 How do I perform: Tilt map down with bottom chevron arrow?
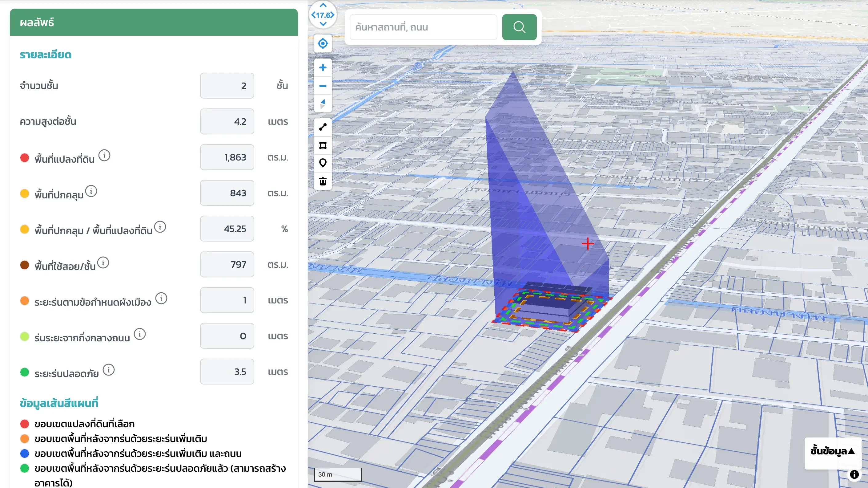(x=323, y=24)
